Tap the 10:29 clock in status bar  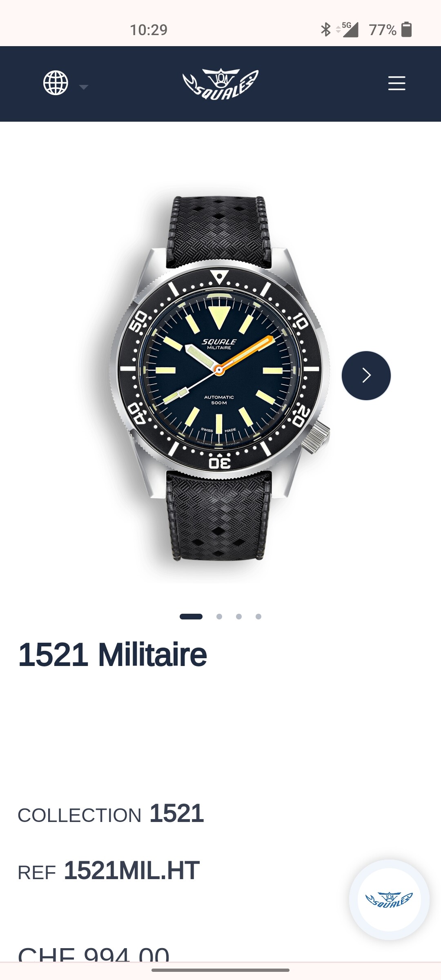(x=149, y=30)
